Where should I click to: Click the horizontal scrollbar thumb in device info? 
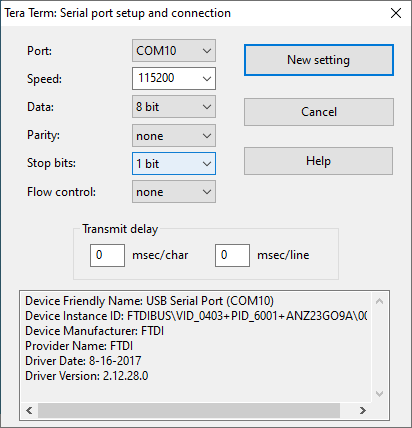click(189, 410)
